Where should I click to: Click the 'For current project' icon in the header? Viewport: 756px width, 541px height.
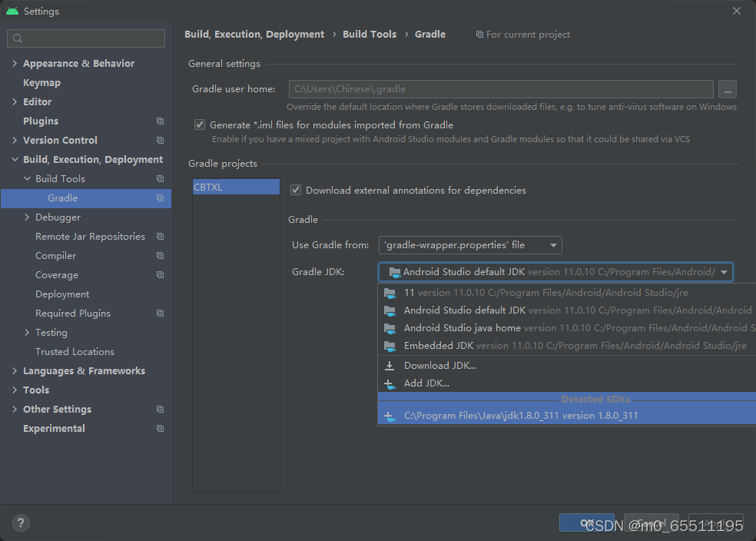478,35
